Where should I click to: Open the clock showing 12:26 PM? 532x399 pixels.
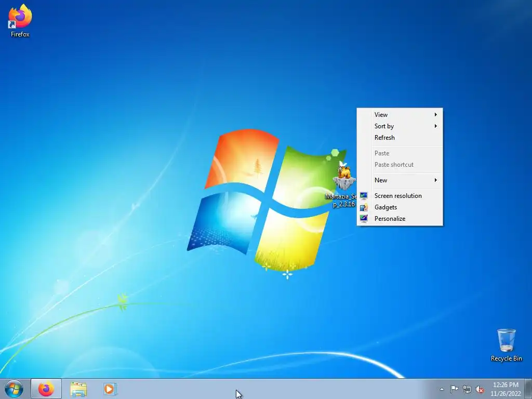click(x=506, y=389)
